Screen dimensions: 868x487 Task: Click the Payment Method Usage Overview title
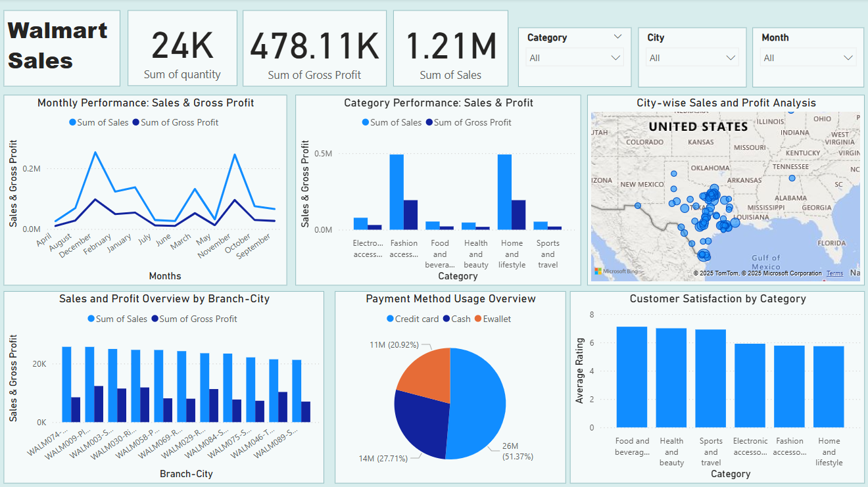point(450,298)
